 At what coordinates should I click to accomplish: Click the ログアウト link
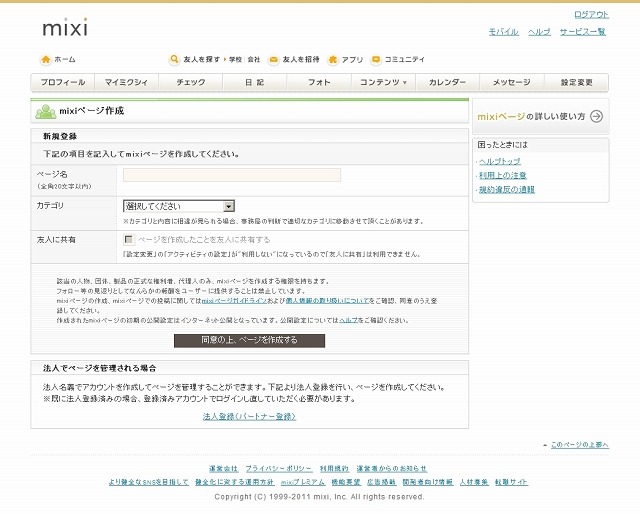click(x=591, y=15)
